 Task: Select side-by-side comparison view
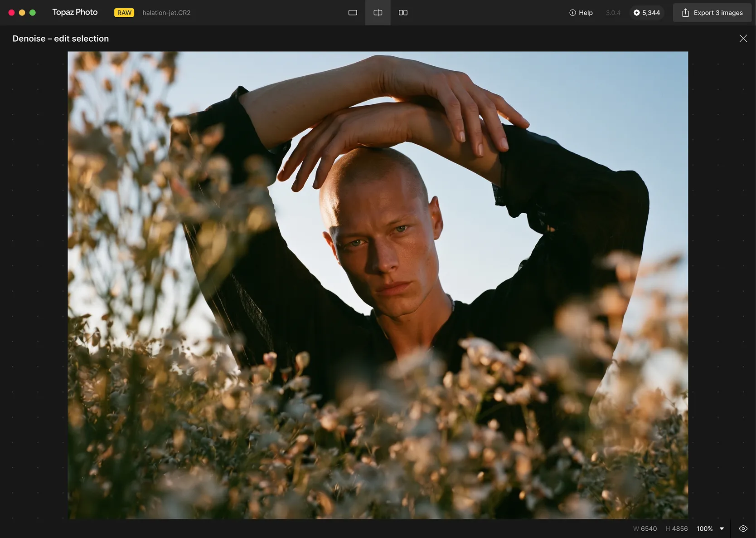coord(403,13)
